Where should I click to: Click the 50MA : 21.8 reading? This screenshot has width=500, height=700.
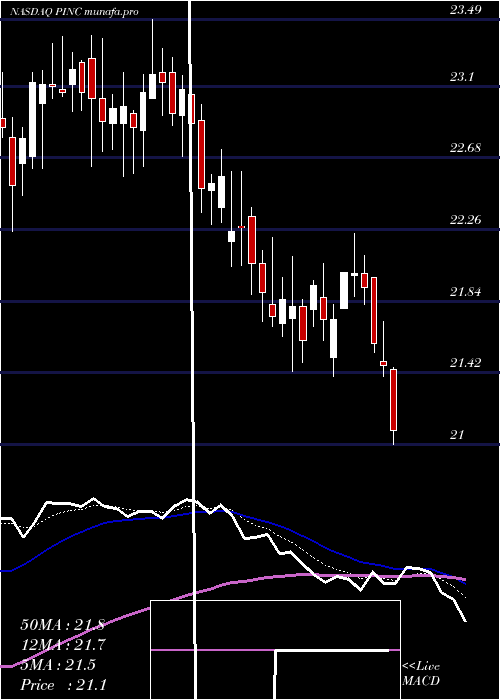click(63, 625)
